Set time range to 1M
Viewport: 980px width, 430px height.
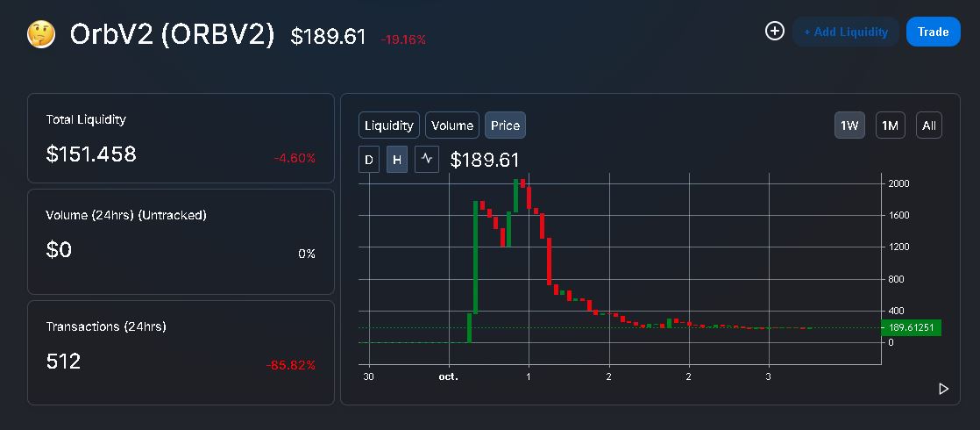890,125
